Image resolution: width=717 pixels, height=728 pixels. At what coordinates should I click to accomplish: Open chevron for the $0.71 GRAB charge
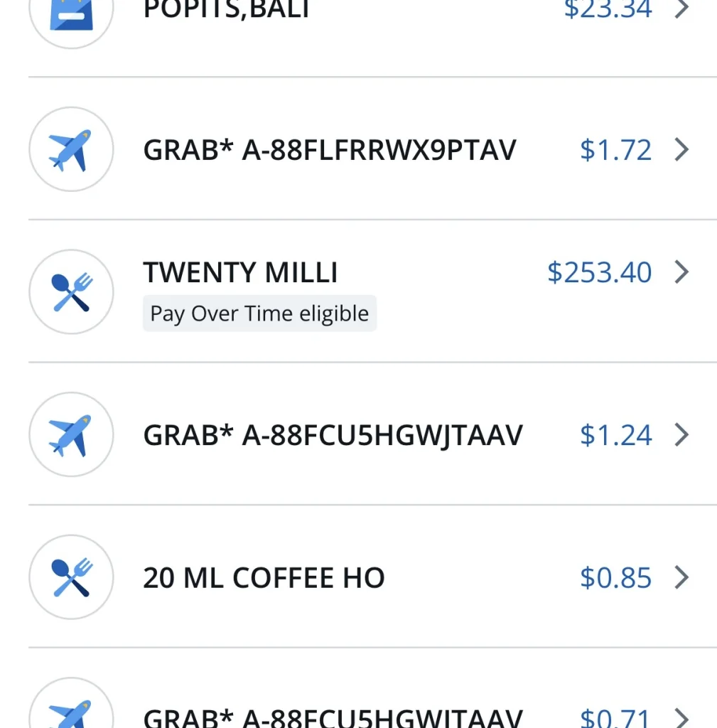(681, 718)
